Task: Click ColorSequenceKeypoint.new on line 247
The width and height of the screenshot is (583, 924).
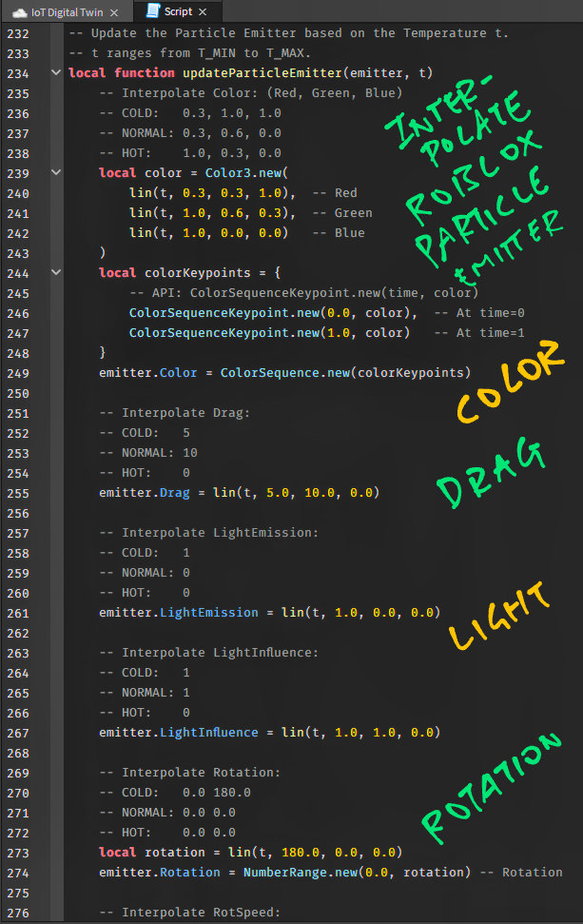Action: pyautogui.click(x=224, y=333)
